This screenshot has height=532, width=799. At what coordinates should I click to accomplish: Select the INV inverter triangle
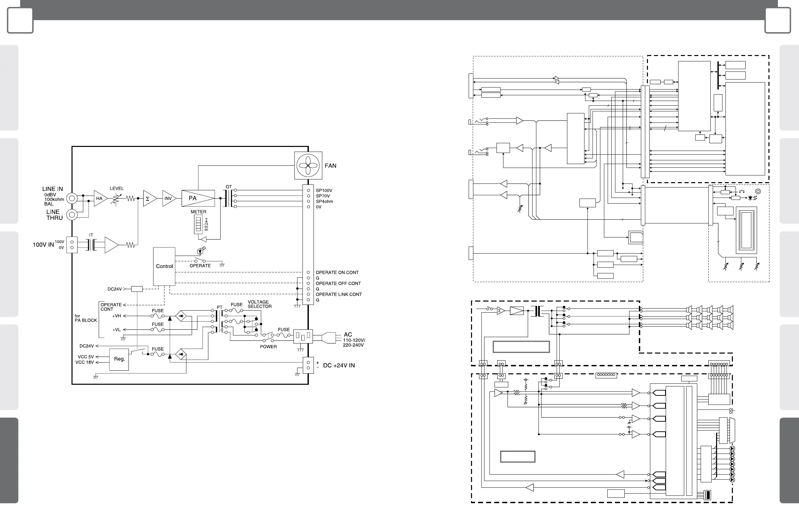coord(169,199)
